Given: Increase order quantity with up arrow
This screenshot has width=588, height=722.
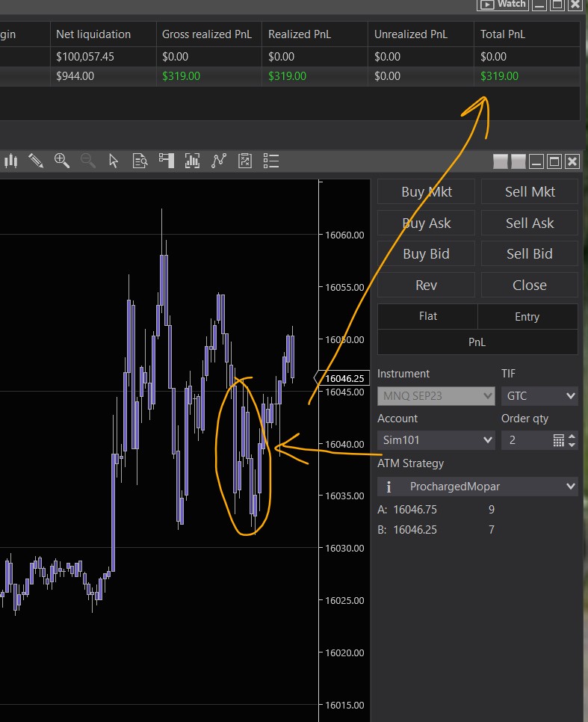Looking at the screenshot, I should tap(572, 436).
